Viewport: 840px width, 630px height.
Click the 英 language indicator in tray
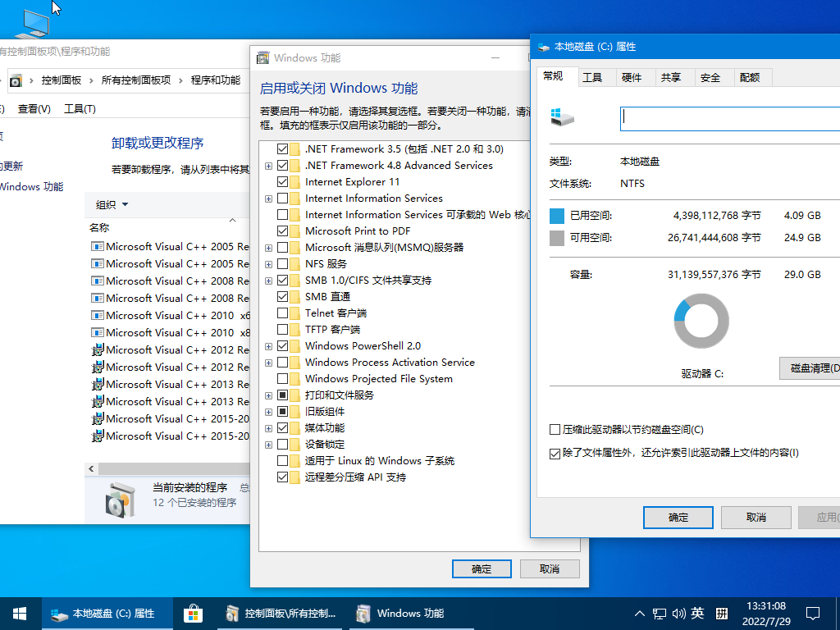pos(696,613)
